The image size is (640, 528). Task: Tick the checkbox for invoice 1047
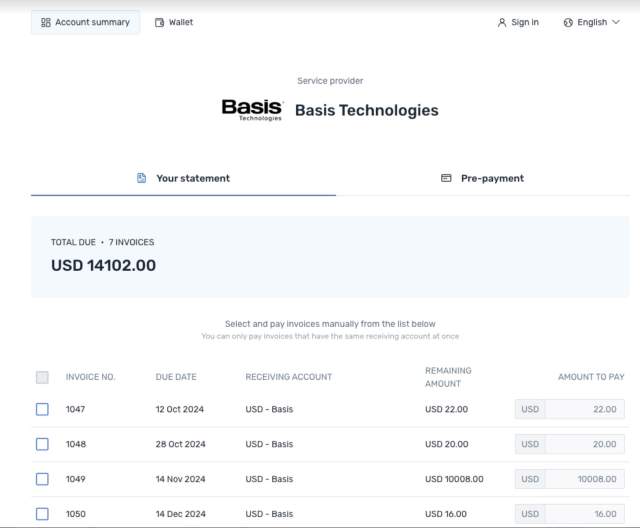42,409
